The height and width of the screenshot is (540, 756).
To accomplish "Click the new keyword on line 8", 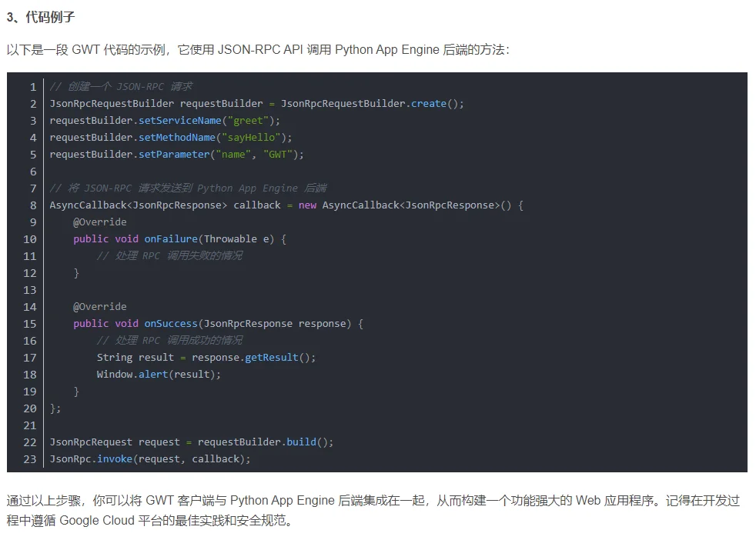I will point(307,205).
